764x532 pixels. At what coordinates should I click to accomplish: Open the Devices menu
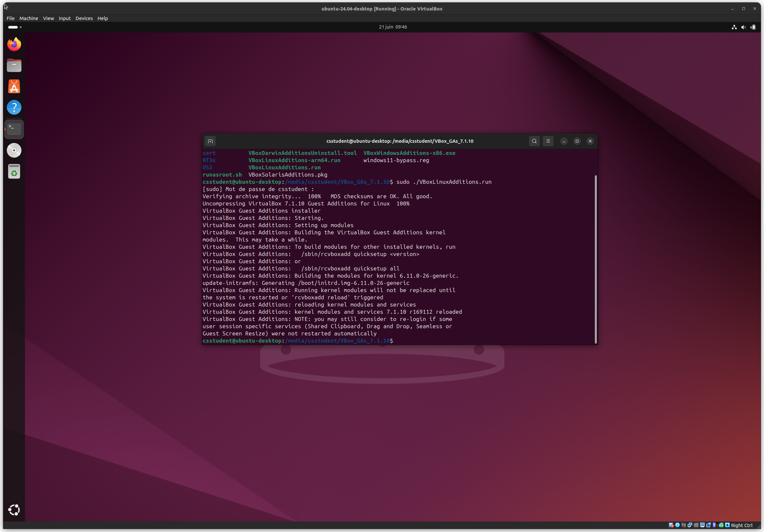point(84,18)
